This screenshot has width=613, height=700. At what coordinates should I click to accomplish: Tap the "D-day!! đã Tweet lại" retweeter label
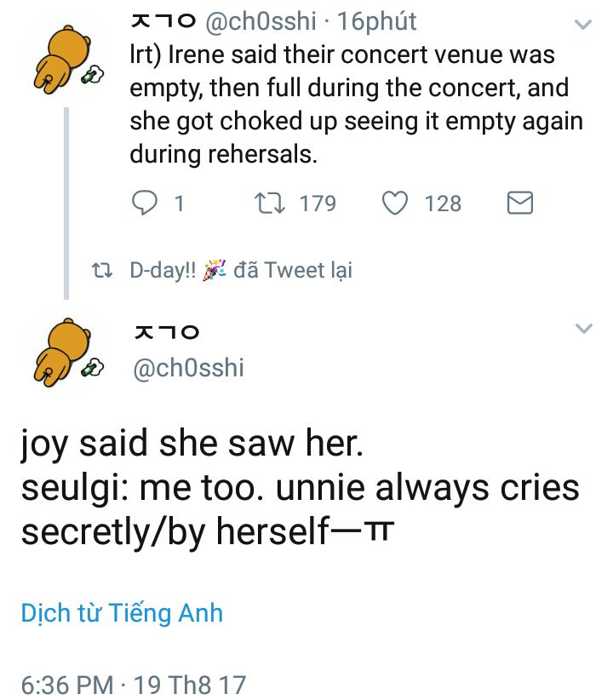coord(241,271)
